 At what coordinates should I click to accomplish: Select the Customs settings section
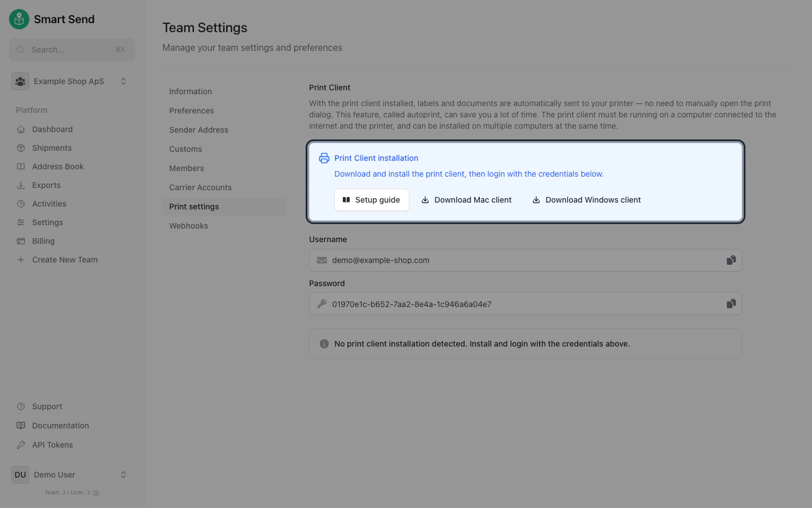coord(186,148)
